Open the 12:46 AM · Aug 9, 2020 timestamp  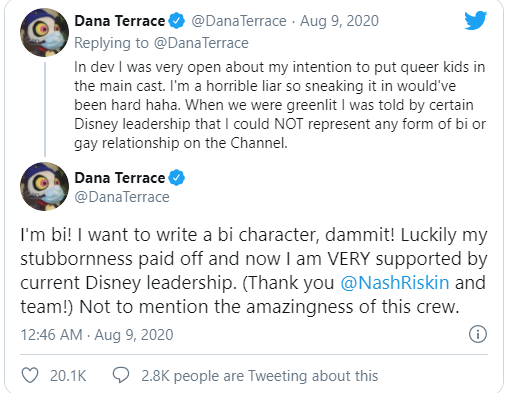tap(97, 335)
